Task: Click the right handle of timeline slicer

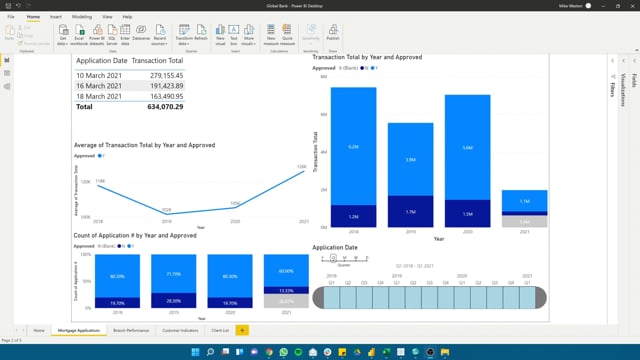Action: click(x=541, y=297)
